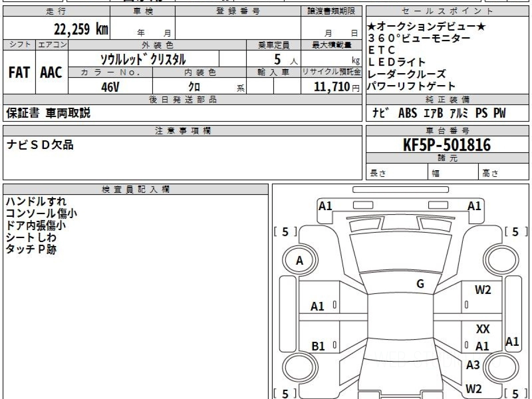Select the note ナビSD欠品
The width and height of the screenshot is (532, 399).
(x=40, y=144)
